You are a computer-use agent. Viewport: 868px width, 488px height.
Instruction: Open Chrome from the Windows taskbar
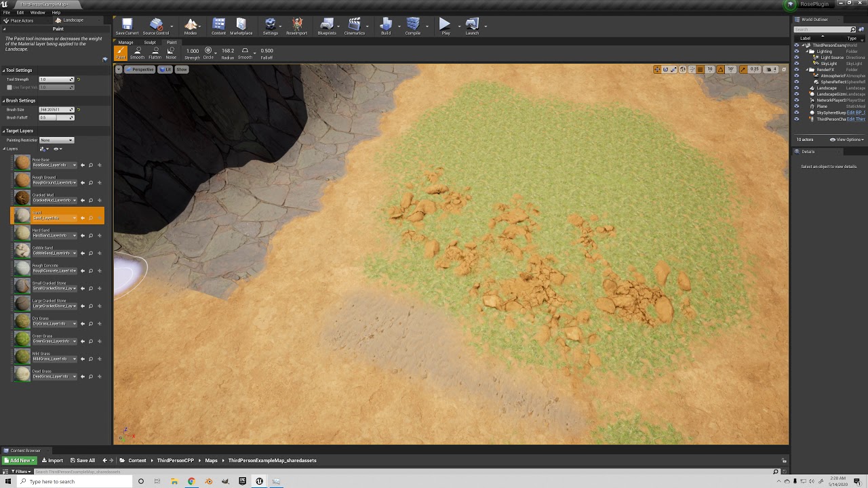pos(191,481)
